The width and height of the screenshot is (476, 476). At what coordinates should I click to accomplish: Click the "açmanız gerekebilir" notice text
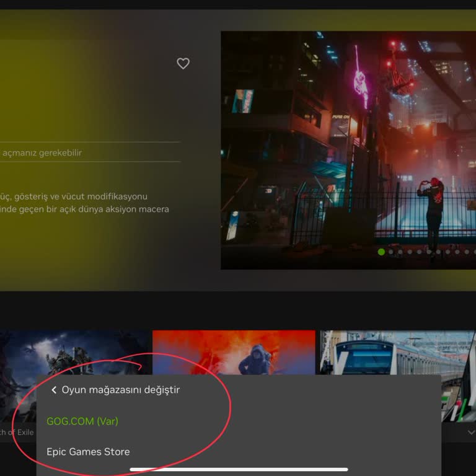pyautogui.click(x=42, y=152)
